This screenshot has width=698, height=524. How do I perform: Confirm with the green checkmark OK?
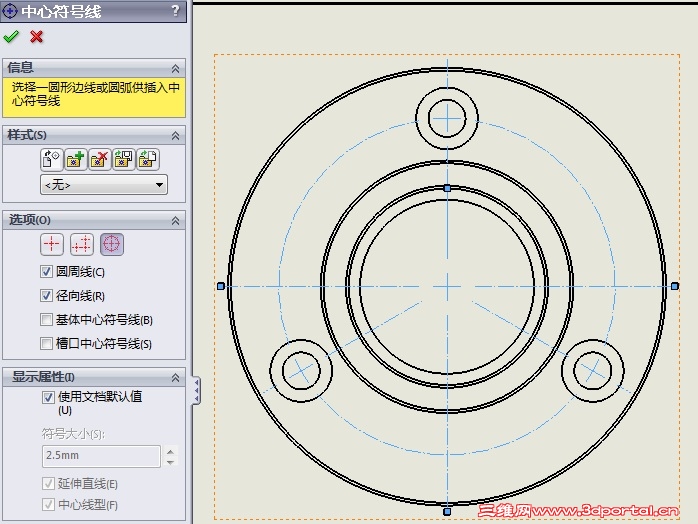[x=11, y=37]
